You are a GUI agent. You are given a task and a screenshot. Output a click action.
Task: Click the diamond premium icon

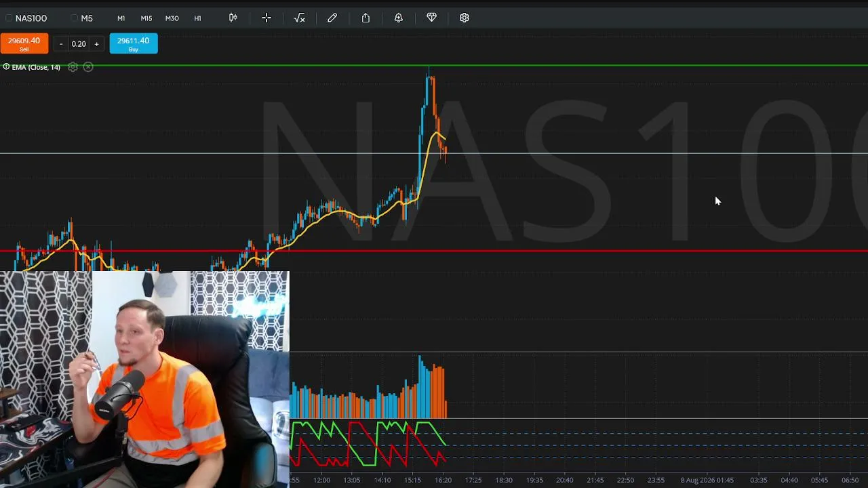[x=431, y=18]
